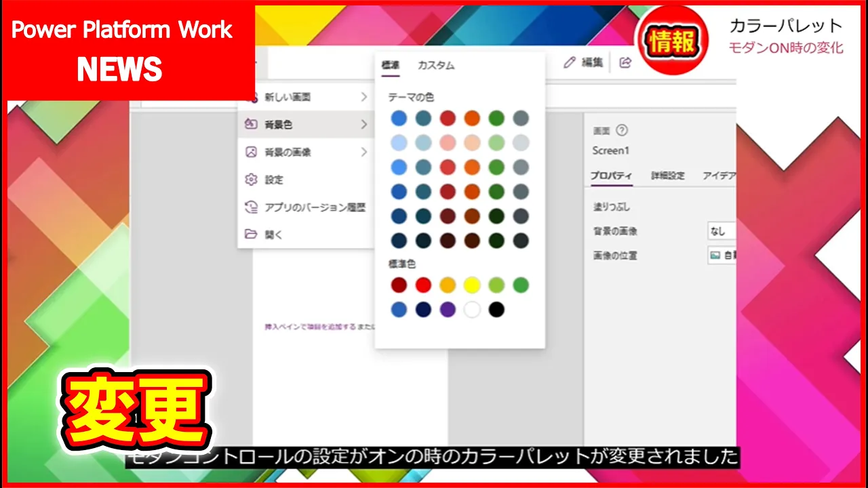The width and height of the screenshot is (868, 488).
Task: Click the Screen1 name text
Action: [610, 150]
